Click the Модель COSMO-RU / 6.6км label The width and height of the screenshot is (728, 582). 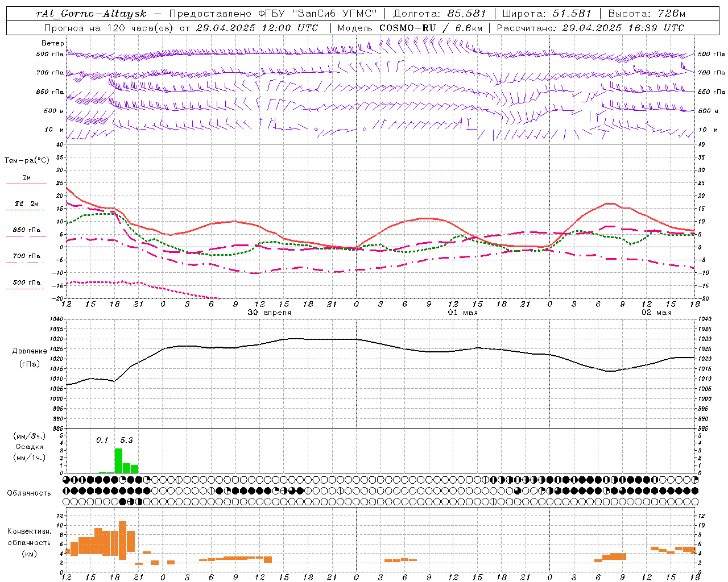point(410,28)
